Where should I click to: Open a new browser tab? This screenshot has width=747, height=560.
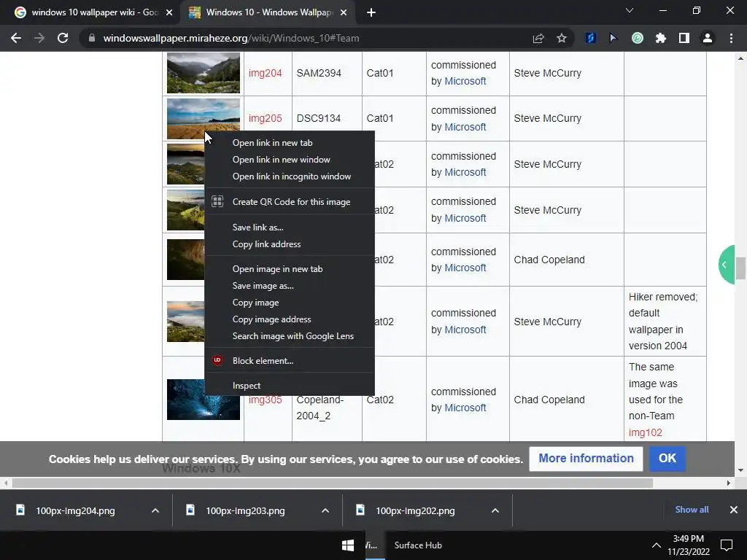371,12
